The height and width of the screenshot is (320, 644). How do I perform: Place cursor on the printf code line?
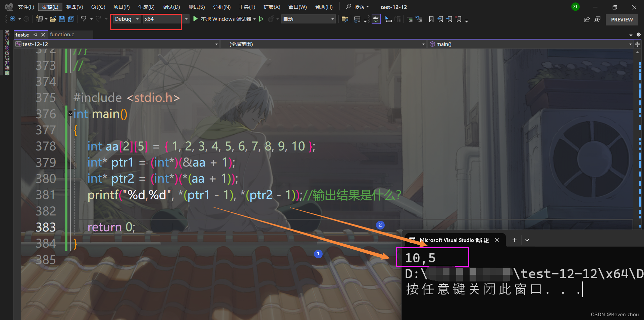pyautogui.click(x=244, y=195)
